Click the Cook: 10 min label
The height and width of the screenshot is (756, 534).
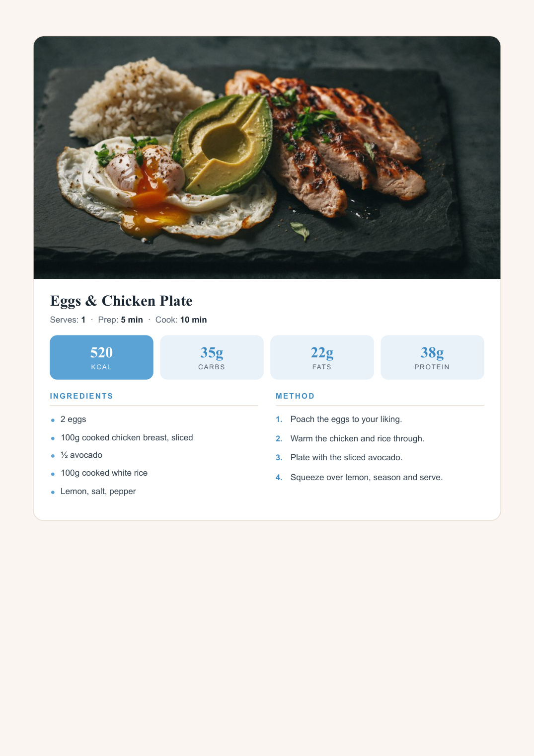[x=181, y=320]
